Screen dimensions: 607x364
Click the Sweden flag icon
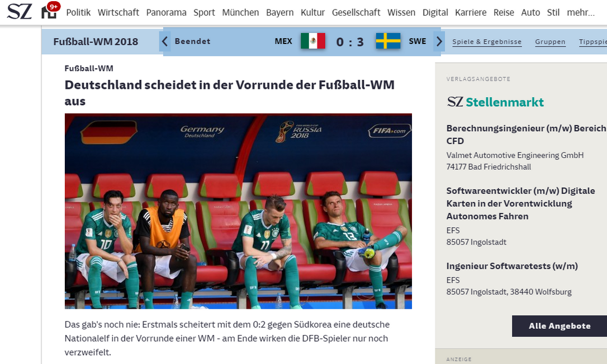tap(388, 41)
